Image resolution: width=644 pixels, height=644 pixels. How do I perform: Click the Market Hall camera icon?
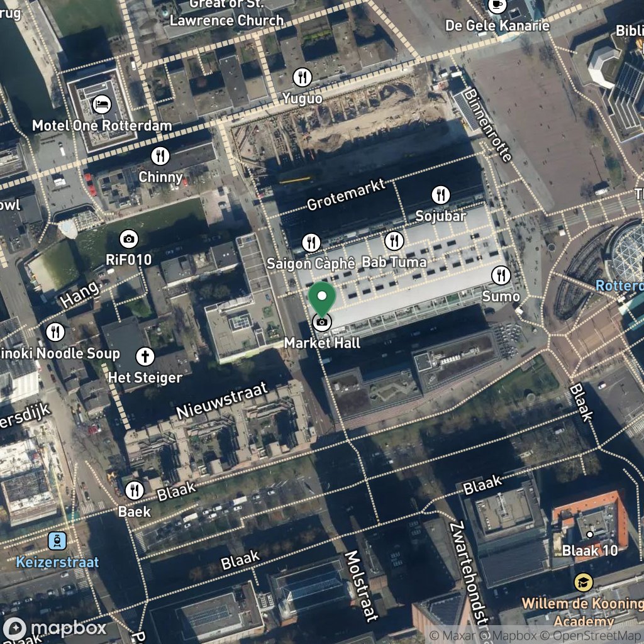click(322, 323)
